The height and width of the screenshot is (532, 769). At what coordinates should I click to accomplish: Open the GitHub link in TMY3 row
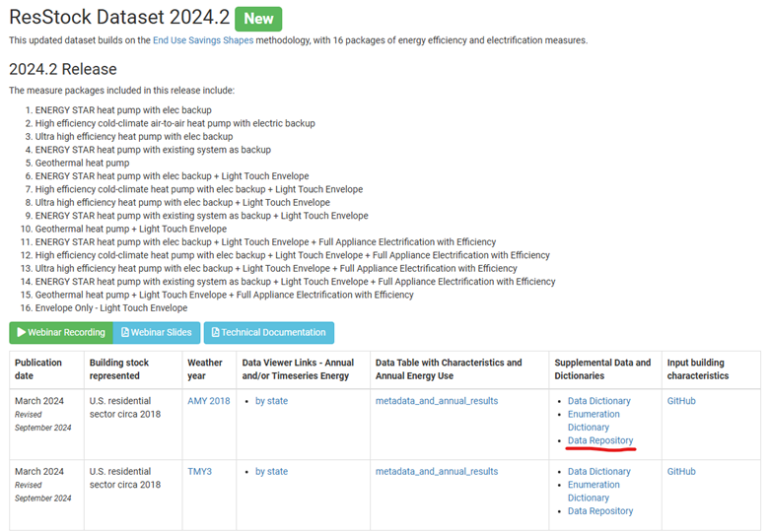[681, 472]
